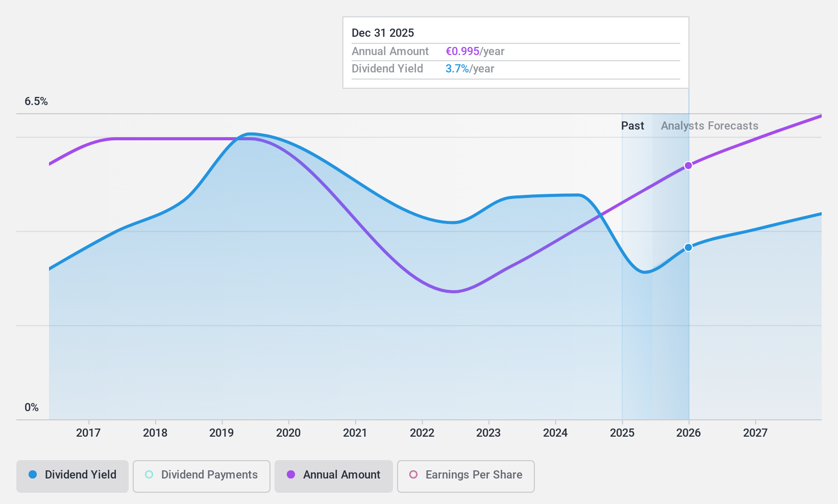Click the 2024 axis label
The height and width of the screenshot is (504, 838).
[x=555, y=433]
